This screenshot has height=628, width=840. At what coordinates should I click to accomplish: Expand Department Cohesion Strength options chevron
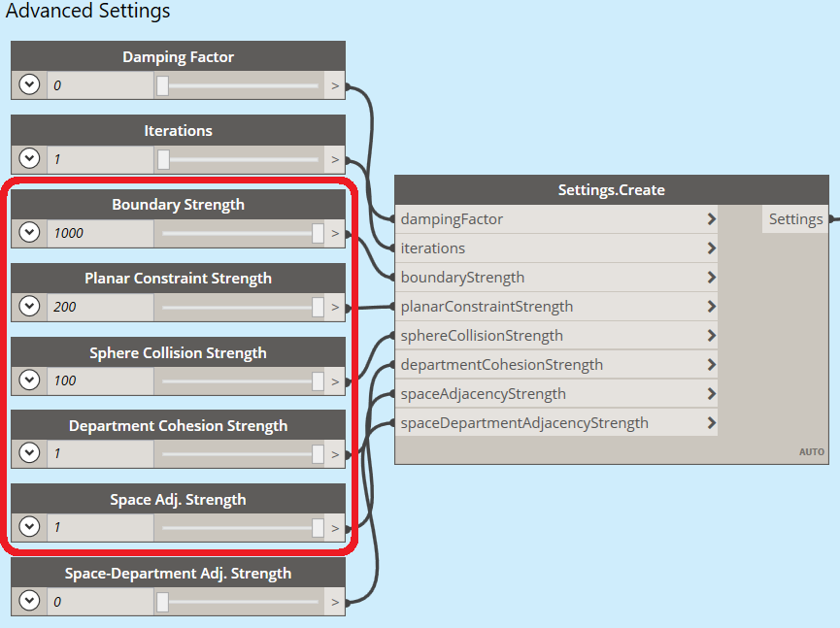point(29,453)
